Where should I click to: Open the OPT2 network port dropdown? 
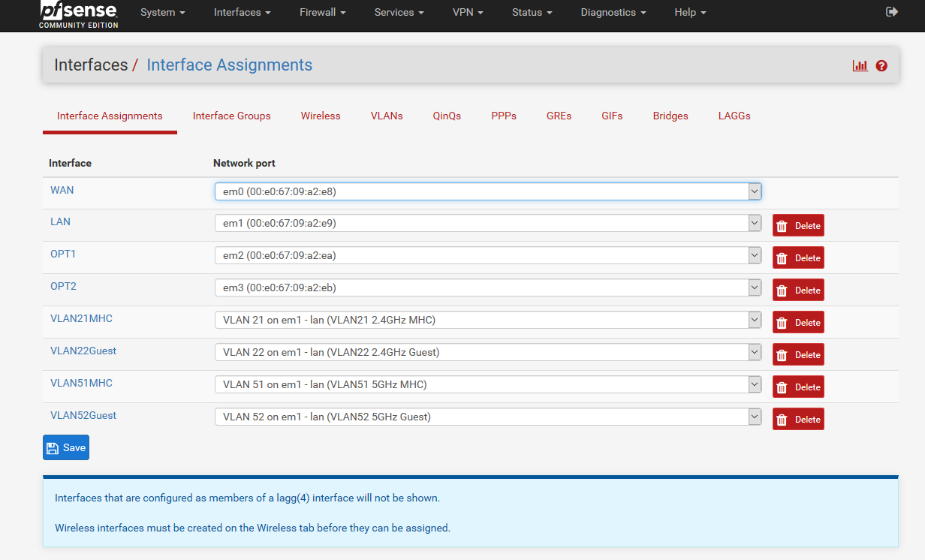[488, 288]
